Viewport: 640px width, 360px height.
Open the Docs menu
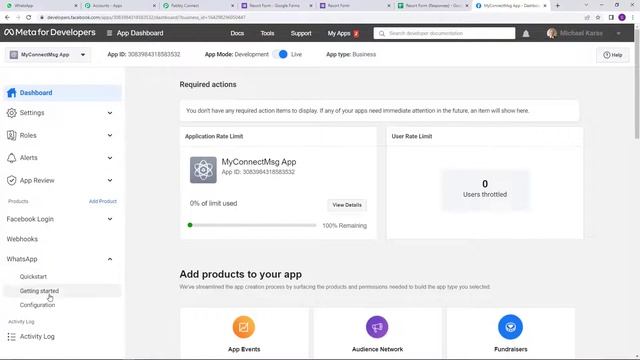pos(237,33)
